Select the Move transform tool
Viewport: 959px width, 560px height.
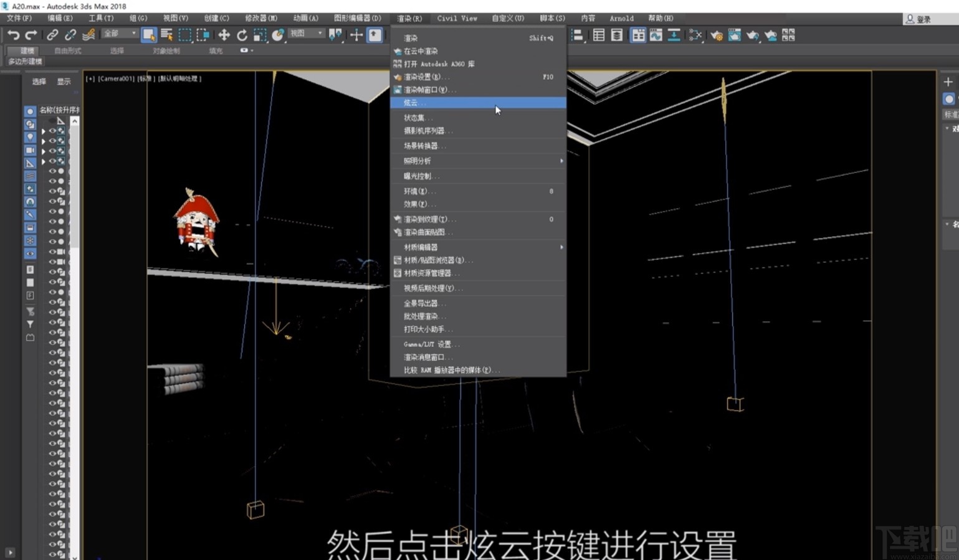pos(224,36)
